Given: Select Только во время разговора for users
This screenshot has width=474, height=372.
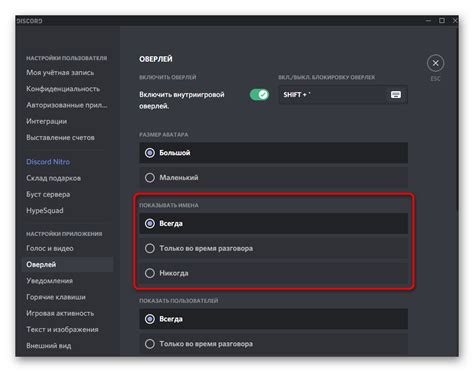Looking at the screenshot, I should [x=273, y=344].
